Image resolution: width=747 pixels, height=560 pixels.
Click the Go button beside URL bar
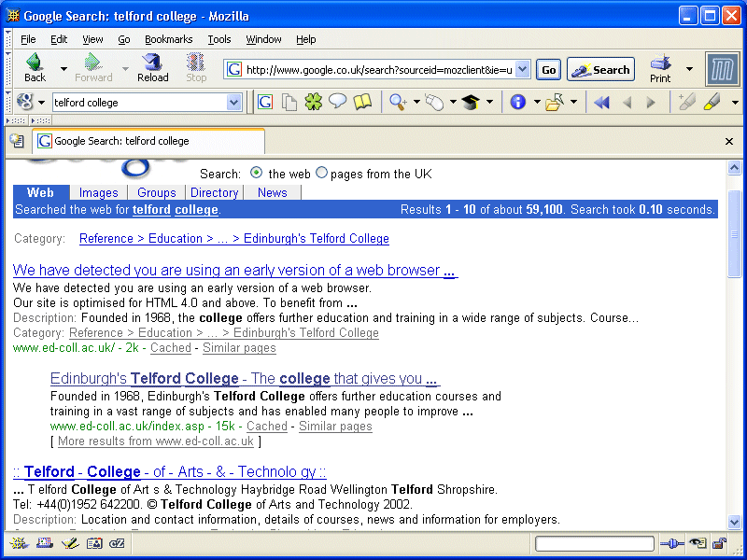[x=548, y=70]
